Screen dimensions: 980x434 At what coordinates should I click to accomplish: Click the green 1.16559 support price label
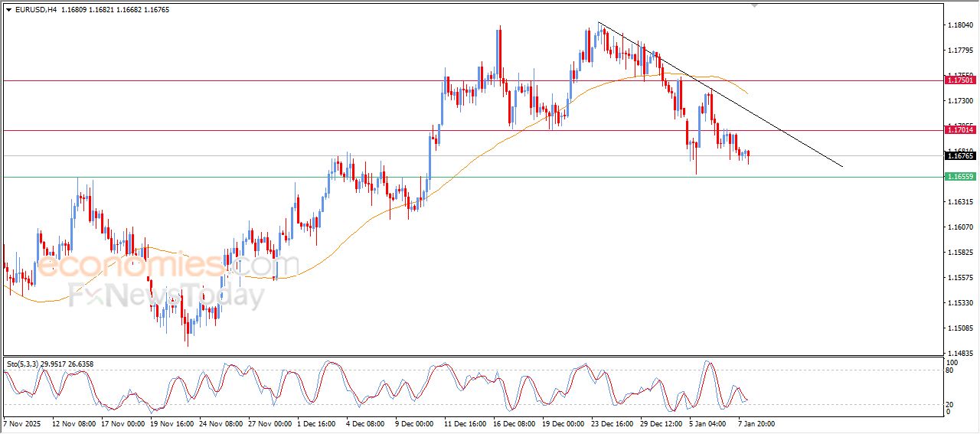coord(960,177)
